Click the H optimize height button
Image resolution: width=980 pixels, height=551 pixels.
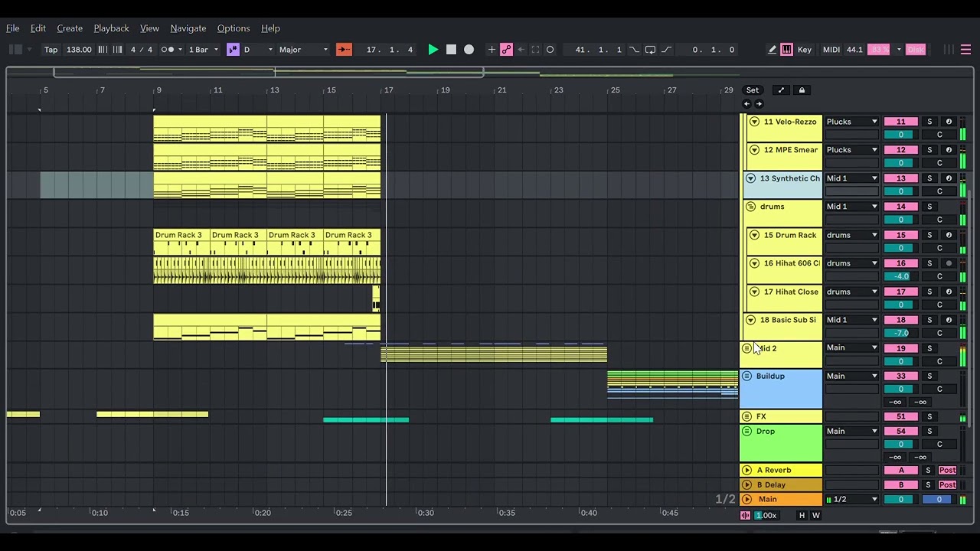tap(802, 516)
